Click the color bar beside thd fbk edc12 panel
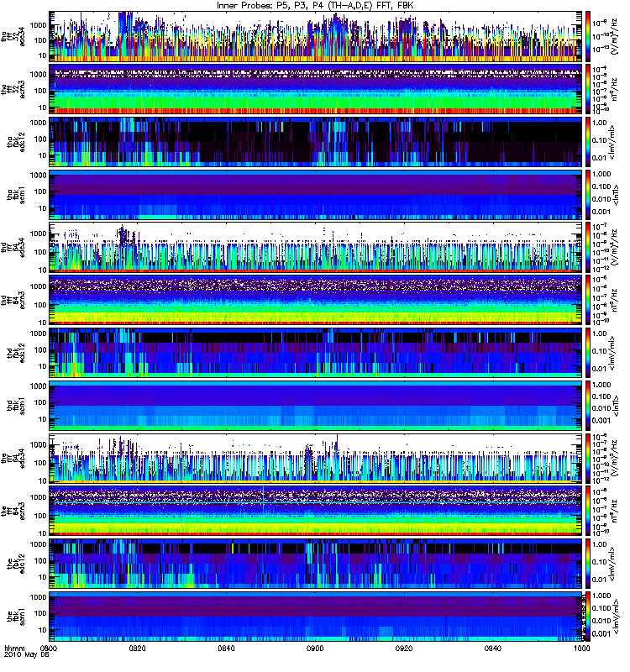 [588, 353]
